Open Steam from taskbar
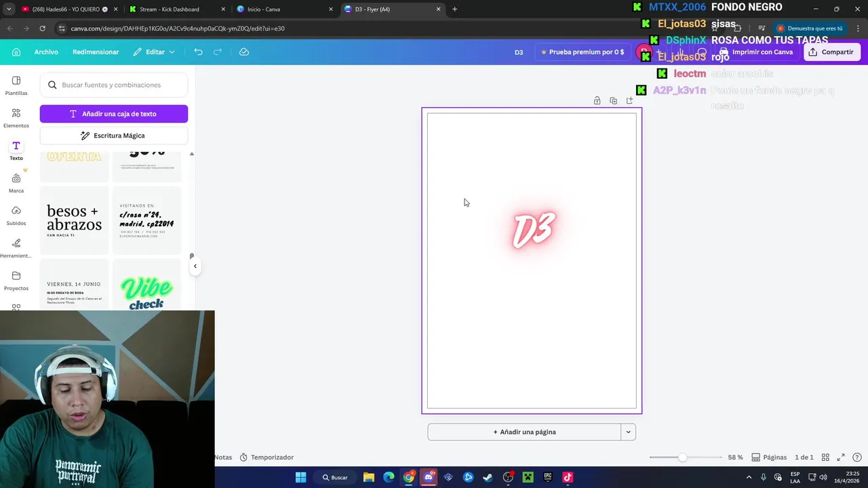Image resolution: width=868 pixels, height=488 pixels. point(488,477)
